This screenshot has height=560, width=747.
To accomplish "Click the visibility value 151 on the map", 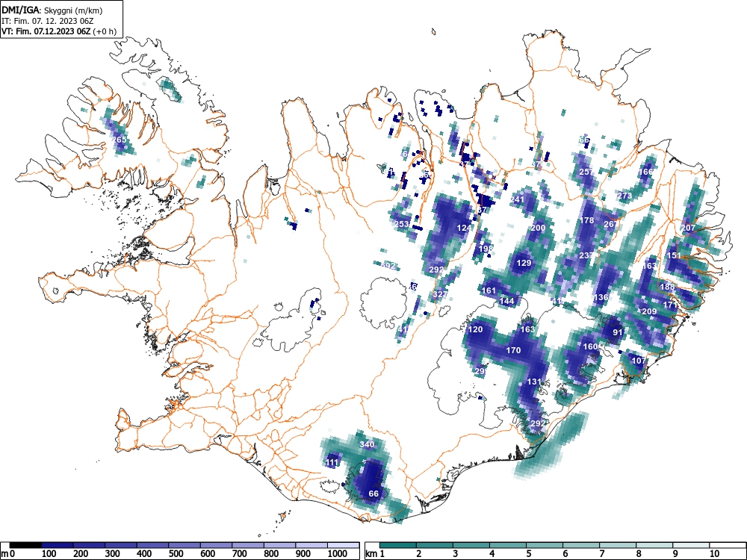I will pyautogui.click(x=674, y=255).
